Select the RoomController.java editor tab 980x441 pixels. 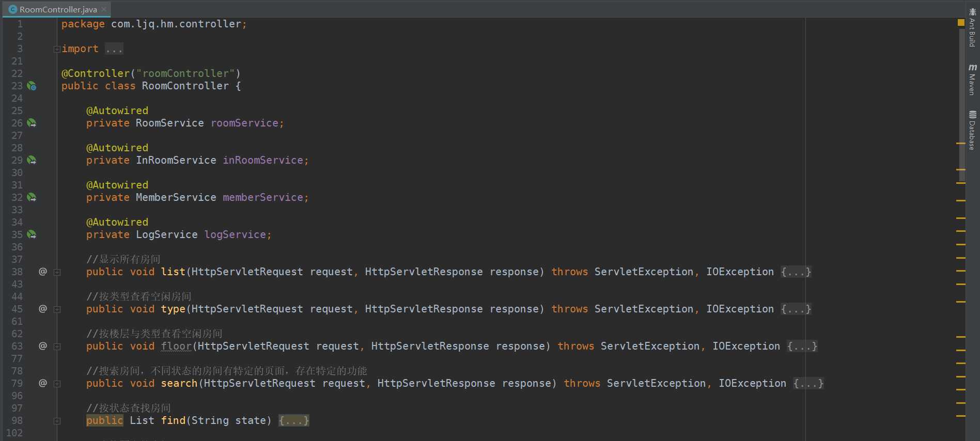(57, 9)
